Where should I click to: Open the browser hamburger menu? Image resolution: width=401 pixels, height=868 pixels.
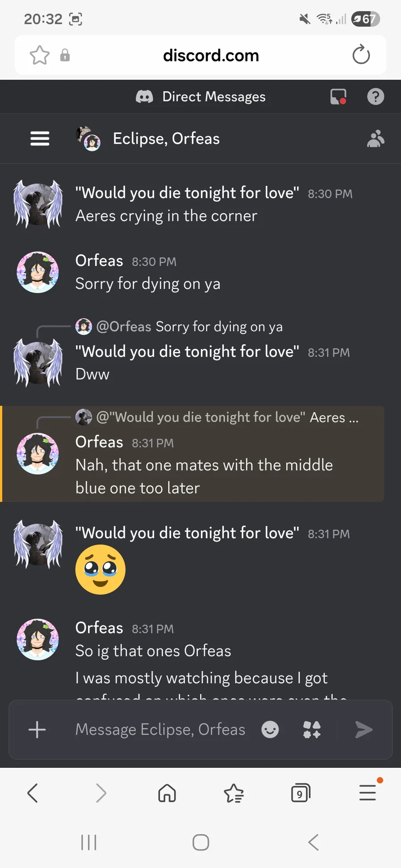pos(368,792)
